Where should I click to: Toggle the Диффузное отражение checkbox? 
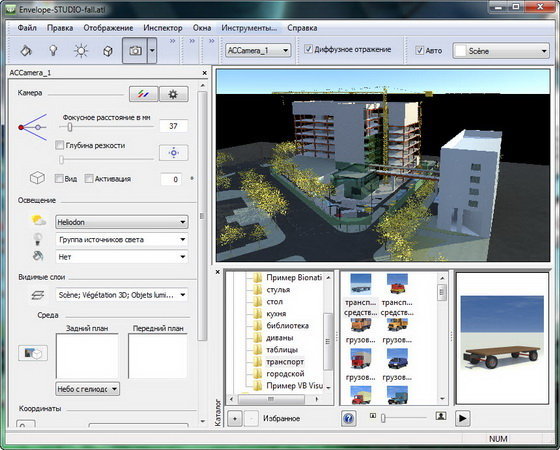(x=308, y=49)
